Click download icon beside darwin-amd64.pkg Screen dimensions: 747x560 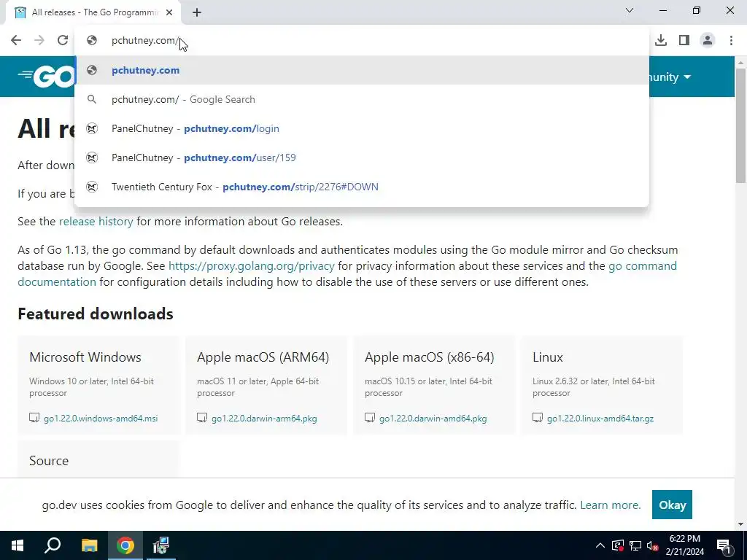pyautogui.click(x=370, y=418)
